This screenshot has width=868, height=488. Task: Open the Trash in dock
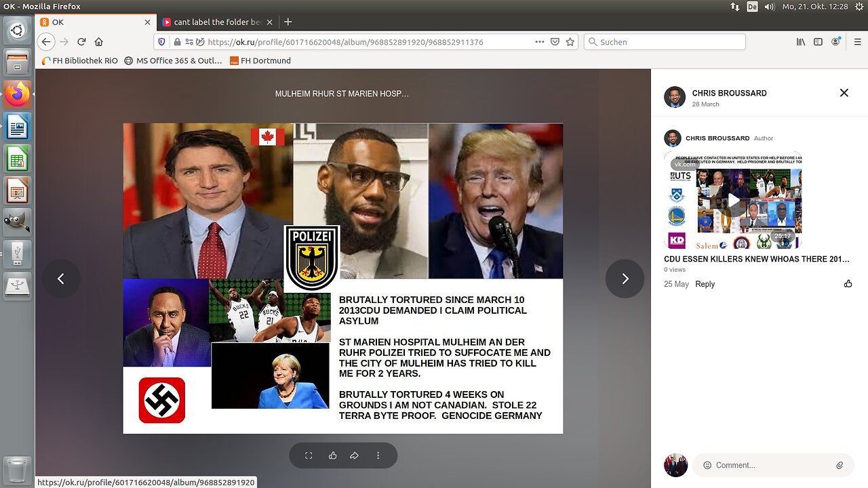point(17,469)
